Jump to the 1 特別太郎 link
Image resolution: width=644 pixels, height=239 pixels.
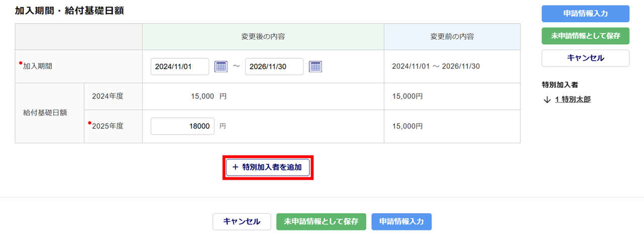click(x=573, y=99)
